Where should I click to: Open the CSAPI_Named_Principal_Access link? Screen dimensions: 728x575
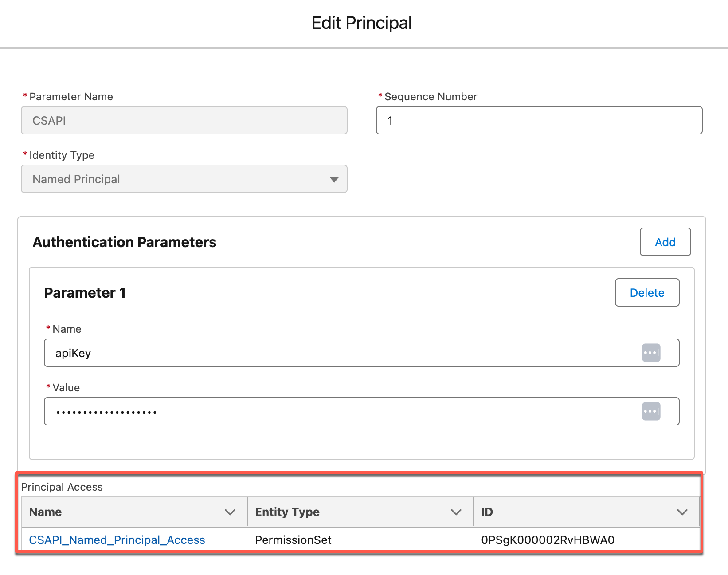pyautogui.click(x=117, y=540)
